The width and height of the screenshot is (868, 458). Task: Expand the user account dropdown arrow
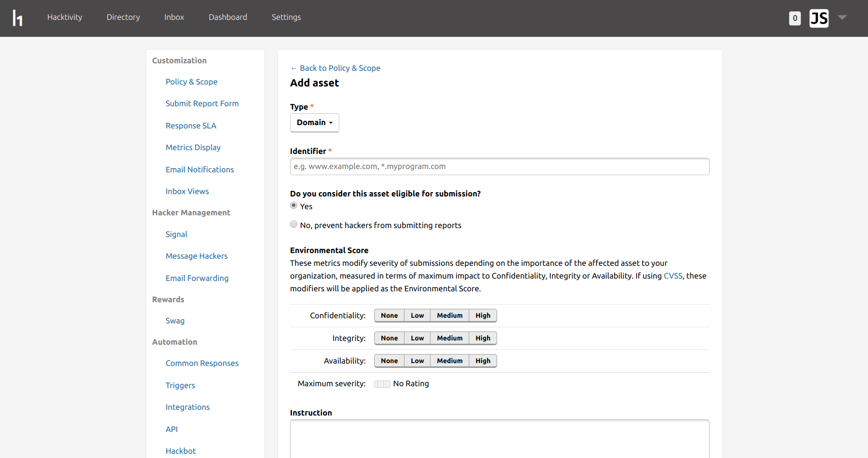click(842, 17)
